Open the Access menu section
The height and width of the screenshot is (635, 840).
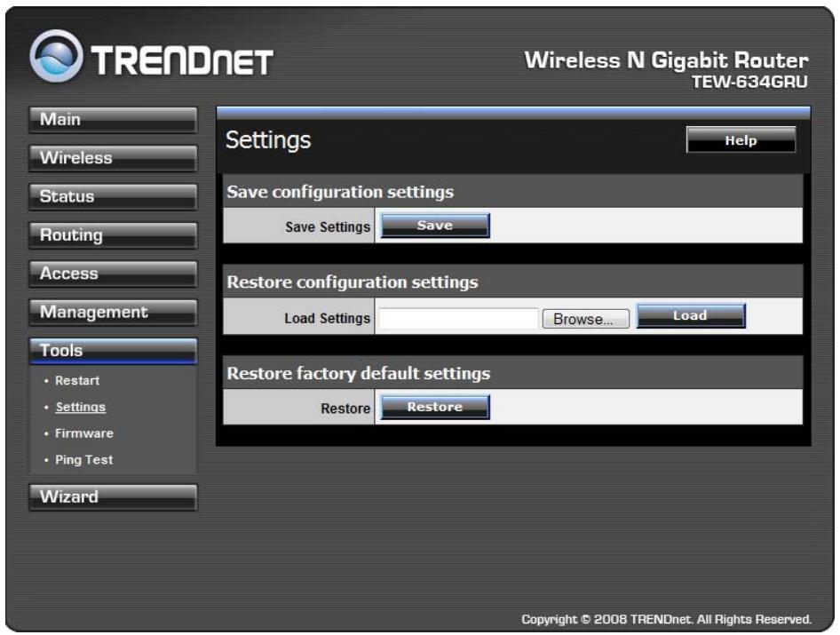(x=113, y=274)
